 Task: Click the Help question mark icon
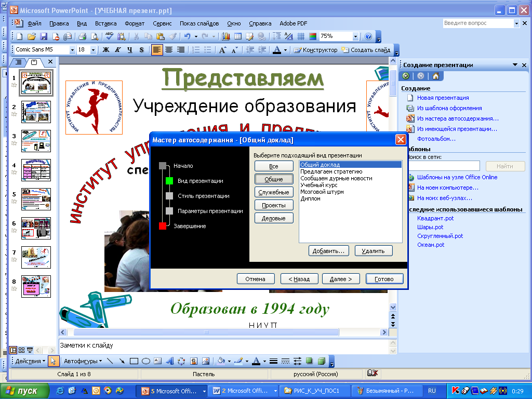click(x=368, y=36)
